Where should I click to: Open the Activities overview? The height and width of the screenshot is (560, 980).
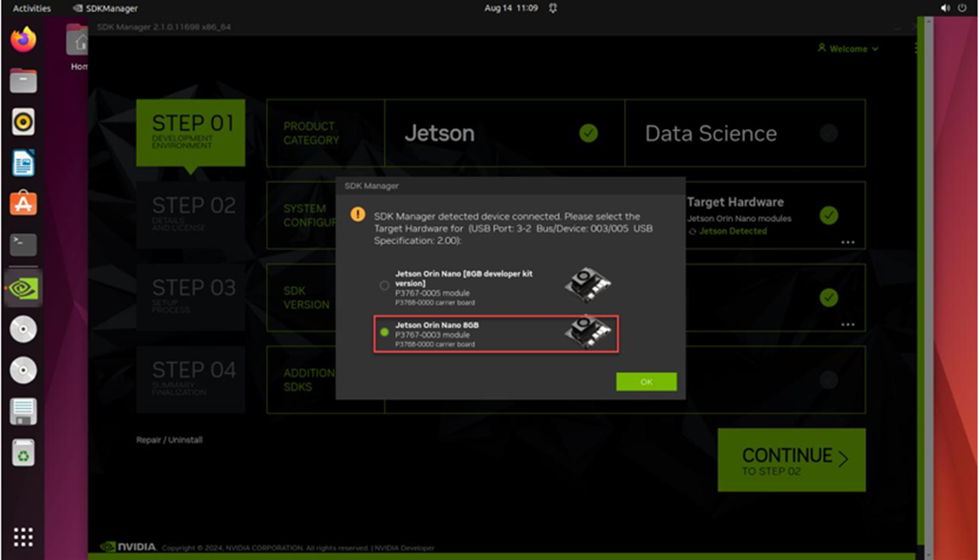point(31,8)
